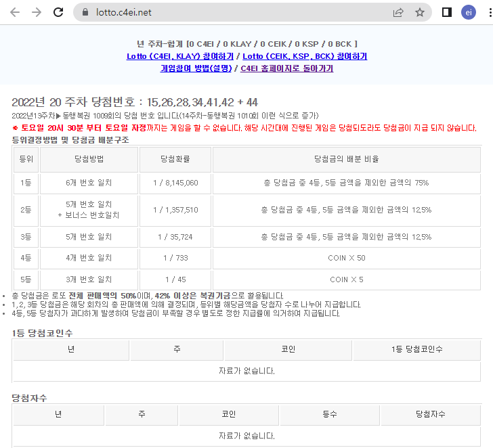Click the 5등 rank cell
Viewport: 493px width, 448px height.
tap(26, 280)
